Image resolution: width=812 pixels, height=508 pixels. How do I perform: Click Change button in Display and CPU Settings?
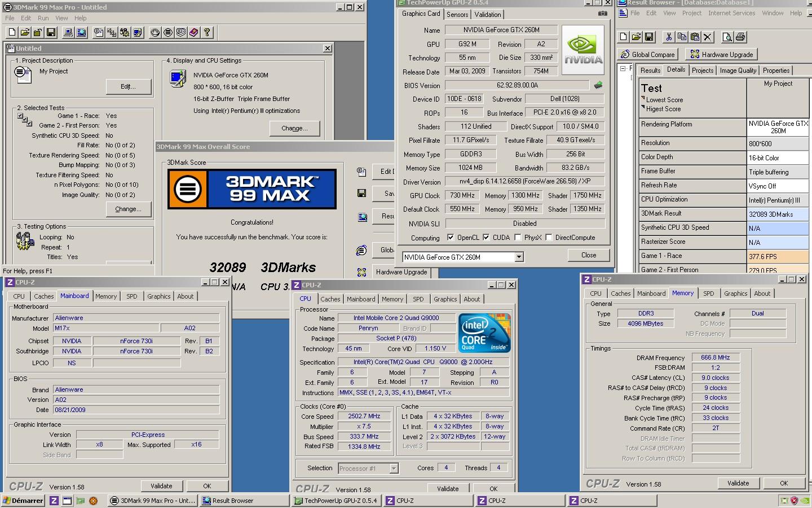(x=295, y=128)
